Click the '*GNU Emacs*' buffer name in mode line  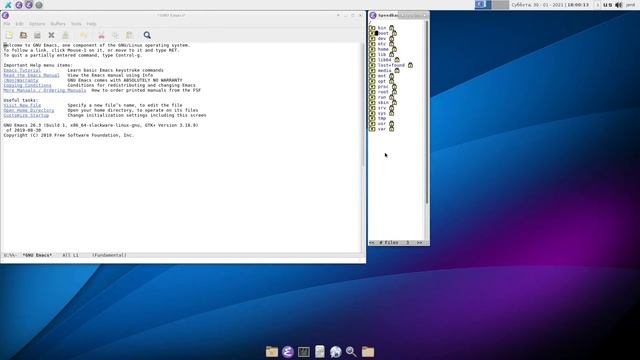[x=37, y=255]
